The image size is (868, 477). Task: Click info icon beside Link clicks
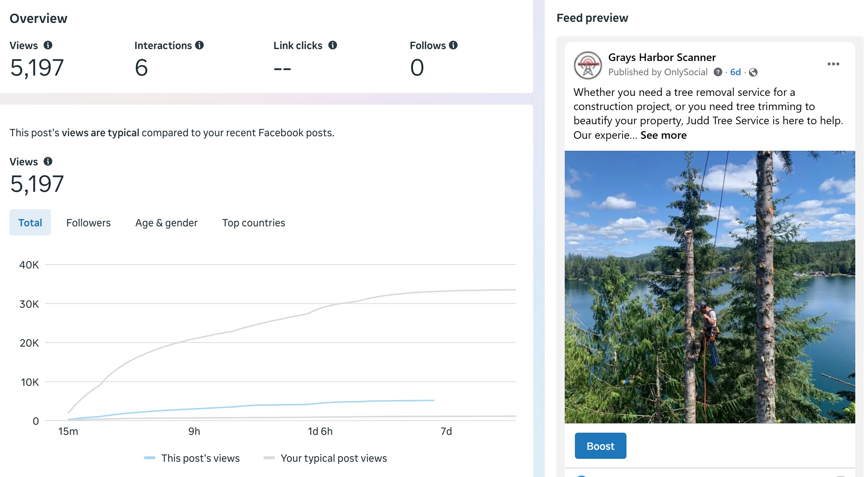click(333, 45)
